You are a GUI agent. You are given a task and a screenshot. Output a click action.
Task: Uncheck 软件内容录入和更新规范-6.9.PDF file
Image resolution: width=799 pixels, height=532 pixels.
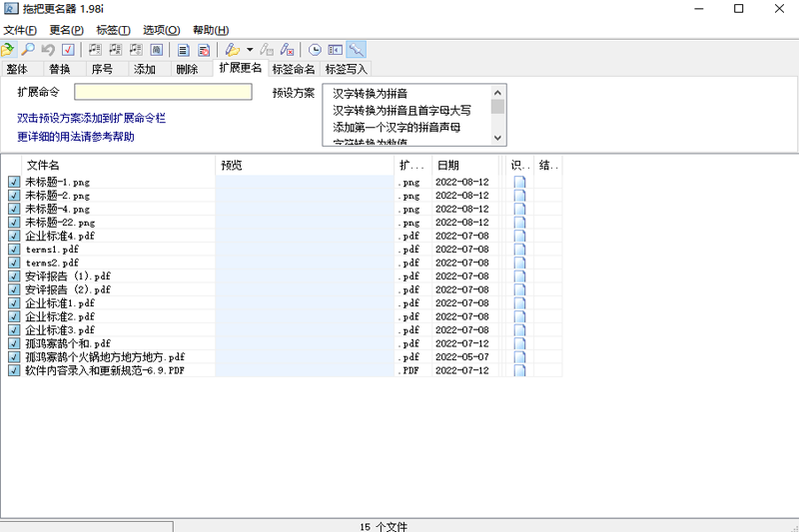point(14,370)
